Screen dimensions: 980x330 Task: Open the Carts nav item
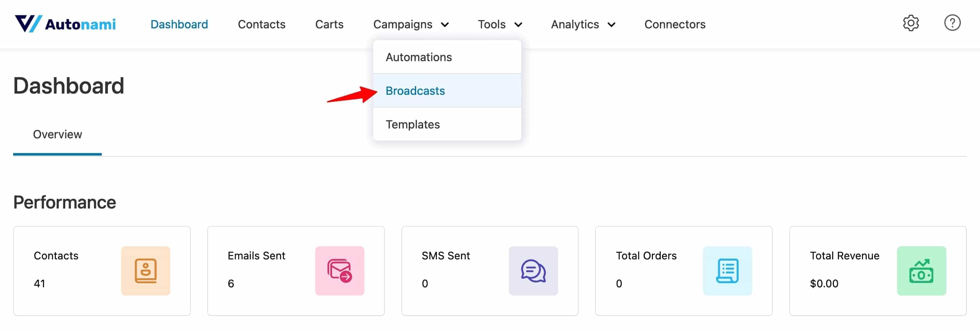pos(329,24)
